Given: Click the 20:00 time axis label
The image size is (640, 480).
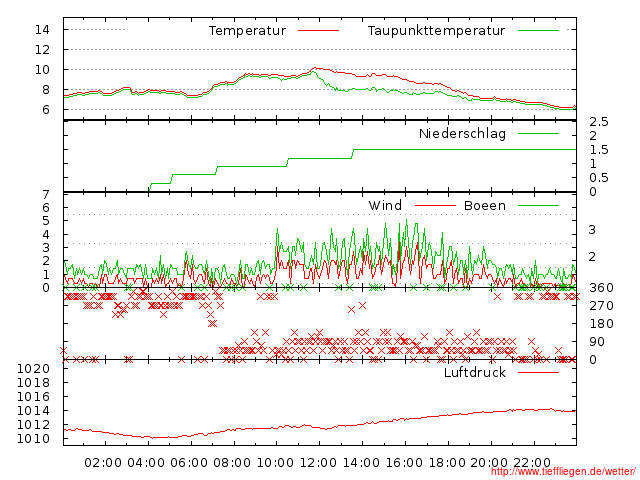Looking at the screenshot, I should pyautogui.click(x=489, y=463).
